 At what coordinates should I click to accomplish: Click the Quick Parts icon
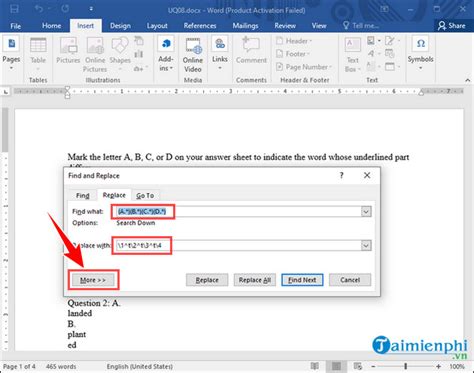coord(374,41)
